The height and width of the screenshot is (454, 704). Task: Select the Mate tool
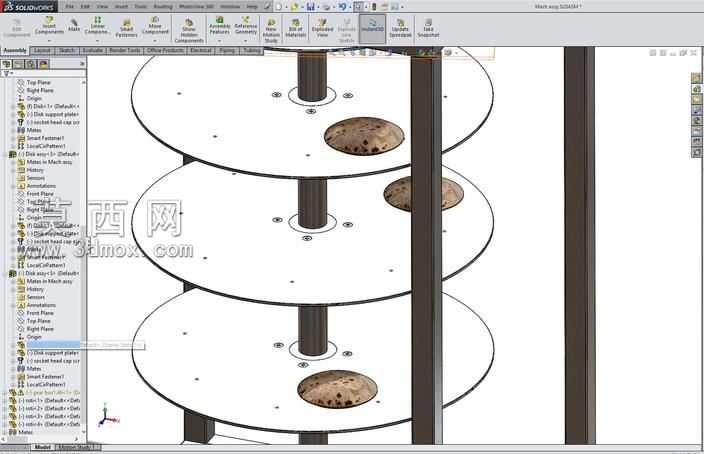point(74,26)
